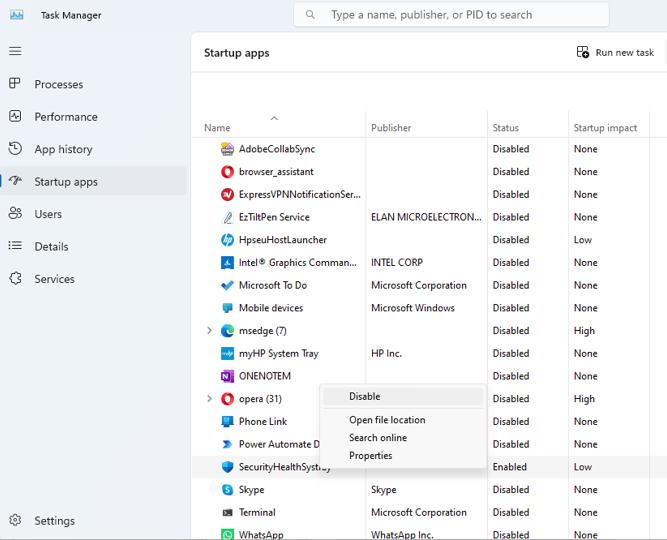Expand the opera (31) group
667x540 pixels.
point(209,398)
